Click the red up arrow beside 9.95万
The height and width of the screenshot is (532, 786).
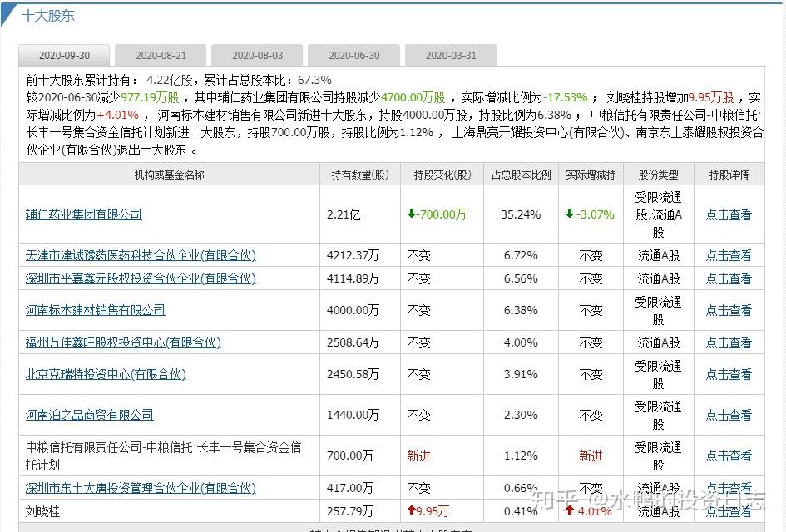(412, 510)
